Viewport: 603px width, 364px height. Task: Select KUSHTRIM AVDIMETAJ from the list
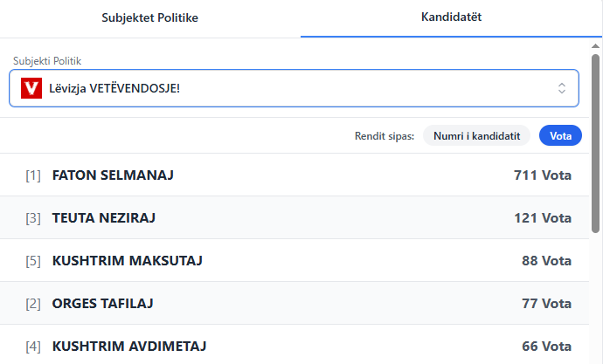[129, 347]
